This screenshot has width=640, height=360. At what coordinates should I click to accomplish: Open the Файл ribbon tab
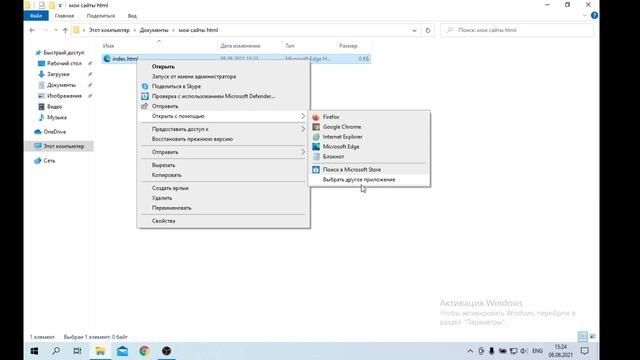(x=36, y=16)
